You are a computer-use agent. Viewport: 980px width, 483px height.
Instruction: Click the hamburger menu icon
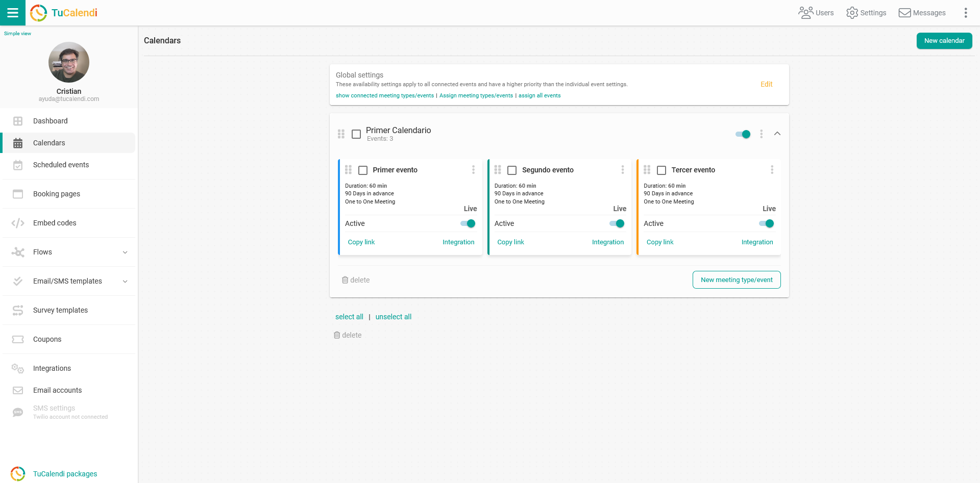pos(12,13)
